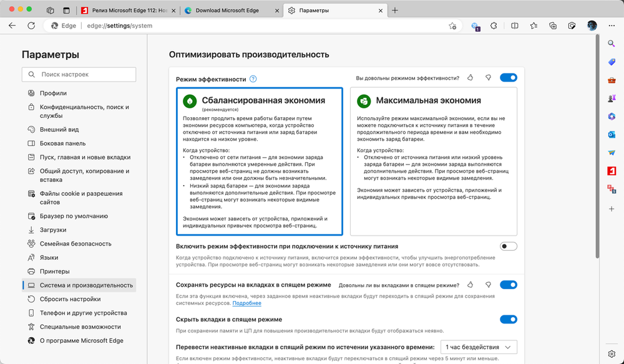Open Профили settings section
Image resolution: width=624 pixels, height=364 pixels.
click(x=79, y=93)
